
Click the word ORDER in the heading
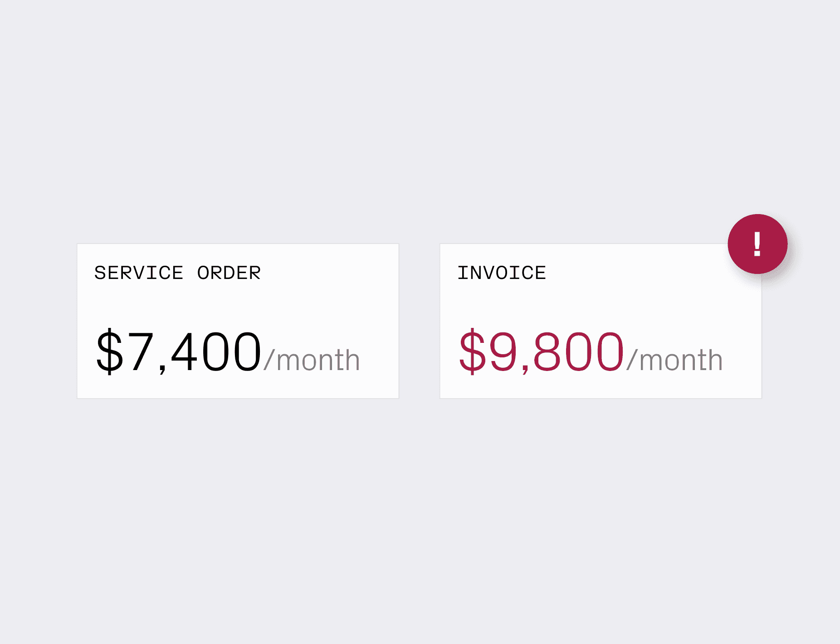[229, 273]
